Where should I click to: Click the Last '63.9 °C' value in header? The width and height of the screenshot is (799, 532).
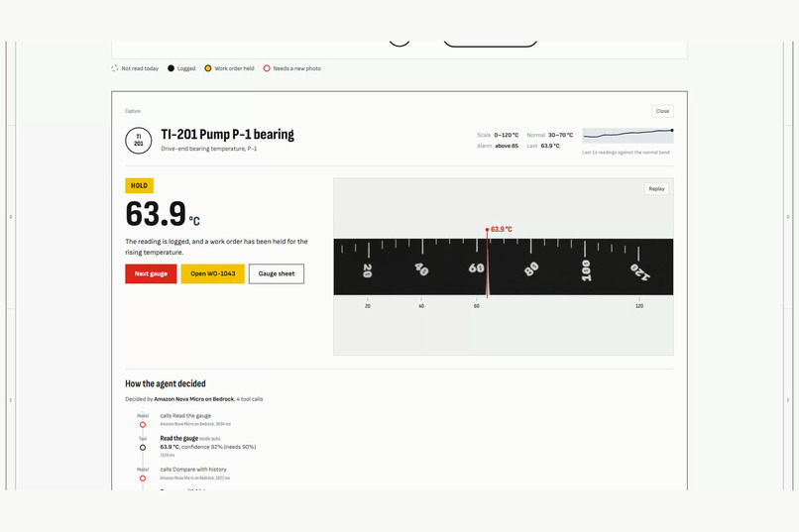point(550,146)
